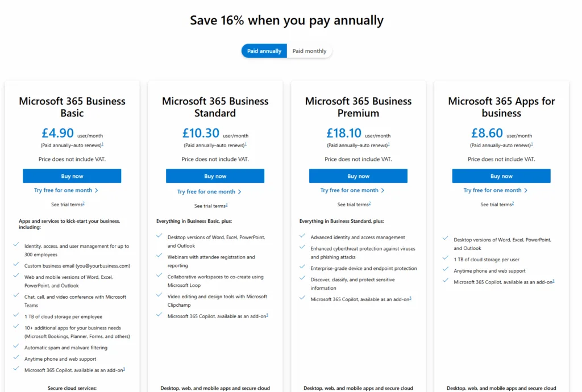Open trial terms footnote under Business Basic
The height and width of the screenshot is (392, 582).
[84, 203]
